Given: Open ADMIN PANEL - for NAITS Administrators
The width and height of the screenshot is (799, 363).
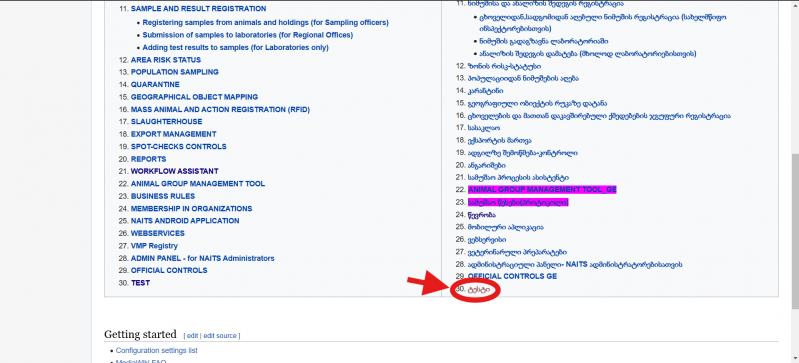Looking at the screenshot, I should 202,258.
